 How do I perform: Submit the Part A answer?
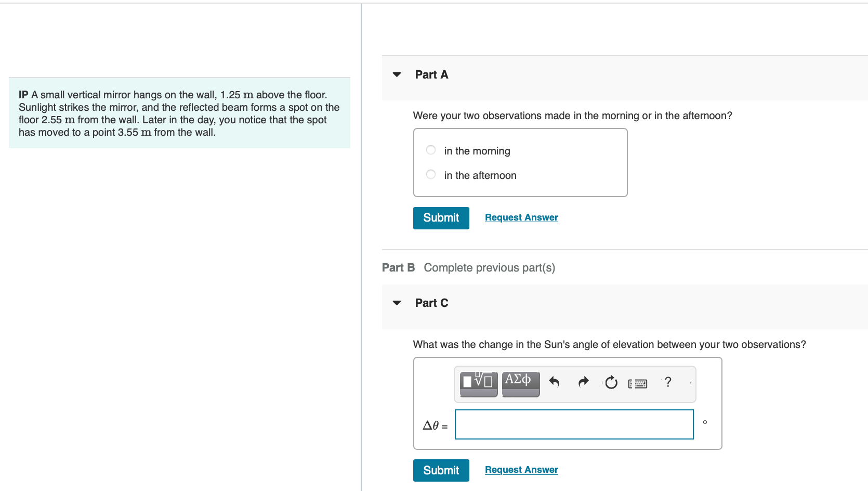(x=441, y=218)
